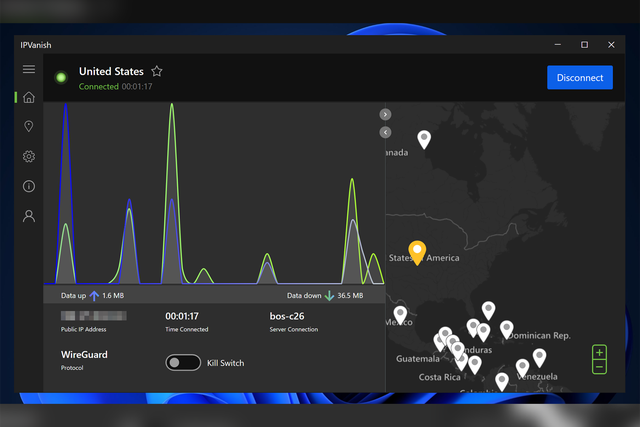Enable the Kill Switch toggle
The image size is (640, 427).
[183, 363]
